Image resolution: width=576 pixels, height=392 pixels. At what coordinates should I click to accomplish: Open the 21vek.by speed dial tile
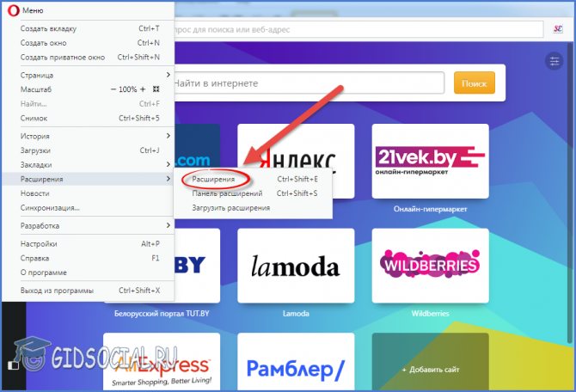(x=430, y=161)
